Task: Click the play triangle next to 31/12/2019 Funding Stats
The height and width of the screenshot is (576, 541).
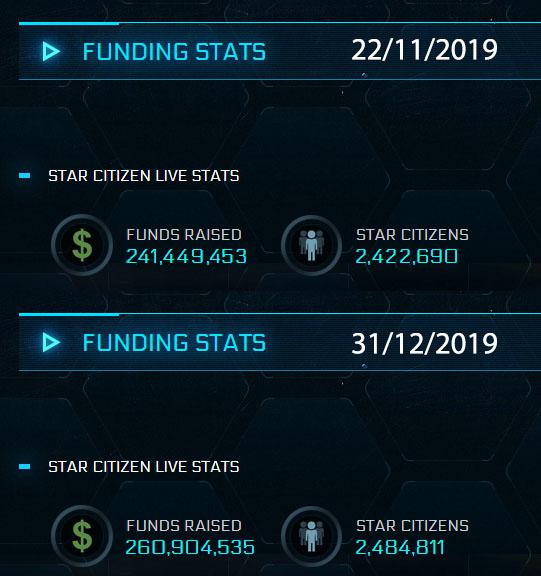Action: (51, 342)
